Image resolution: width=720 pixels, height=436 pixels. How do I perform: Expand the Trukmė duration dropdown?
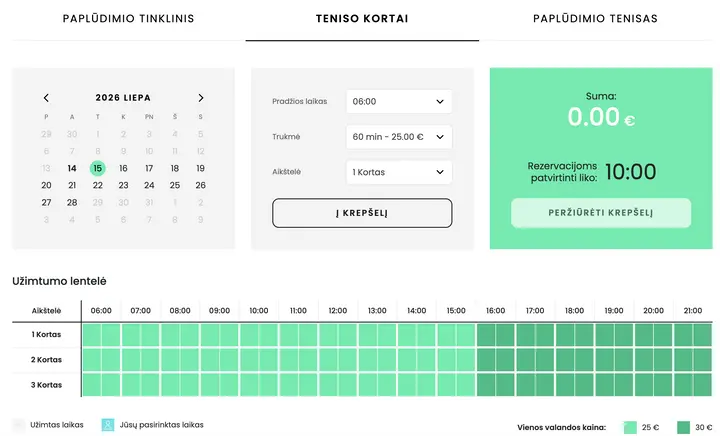tap(399, 137)
